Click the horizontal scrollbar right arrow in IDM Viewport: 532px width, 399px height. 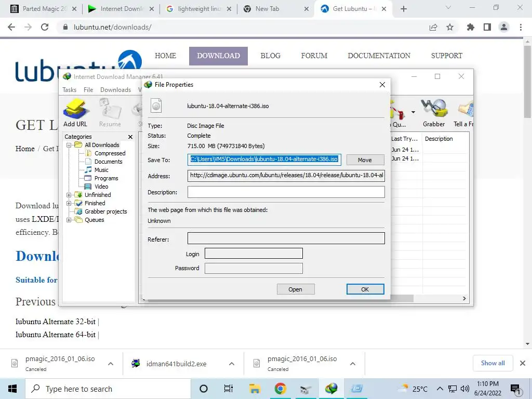pos(464,298)
